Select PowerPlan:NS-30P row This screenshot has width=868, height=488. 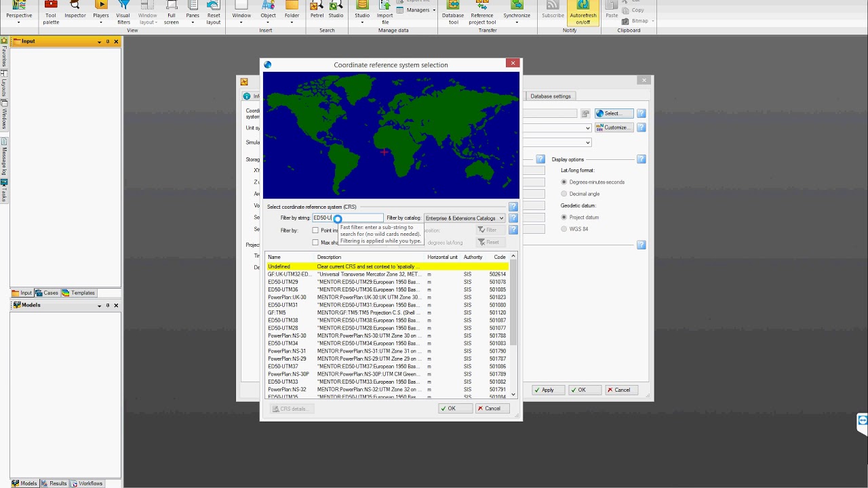point(387,374)
